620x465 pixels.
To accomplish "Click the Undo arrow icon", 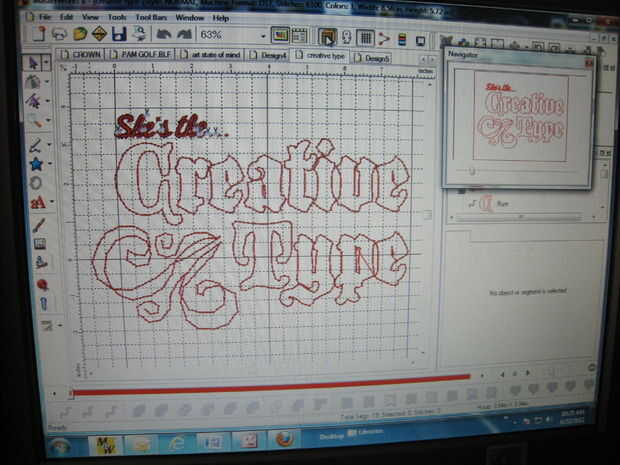I will pos(163,35).
